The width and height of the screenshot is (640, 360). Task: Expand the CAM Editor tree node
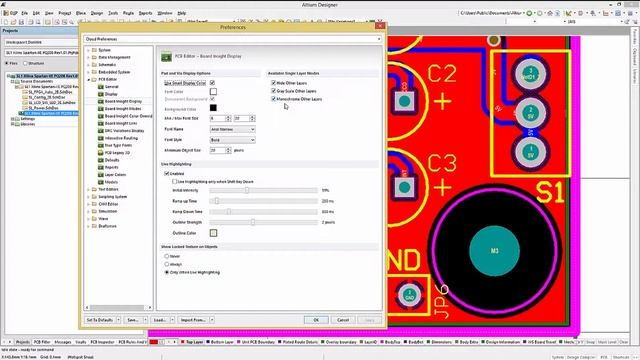click(88, 204)
